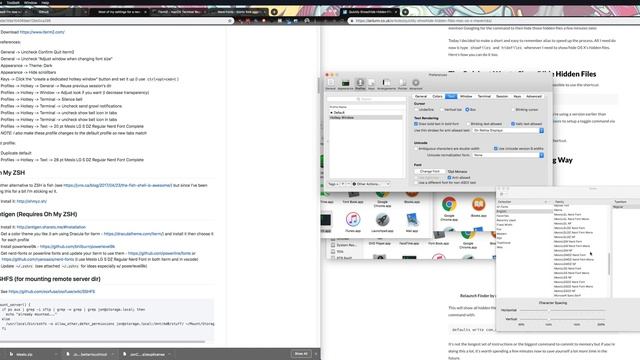
Task: Click the Change Font button
Action: [x=430, y=171]
